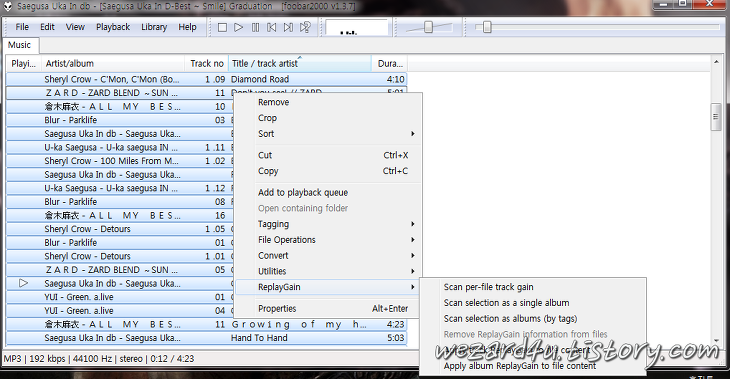The height and width of the screenshot is (379, 730).
Task: Select the Sheryl Crow - 100 Miles row
Action: pos(120,161)
